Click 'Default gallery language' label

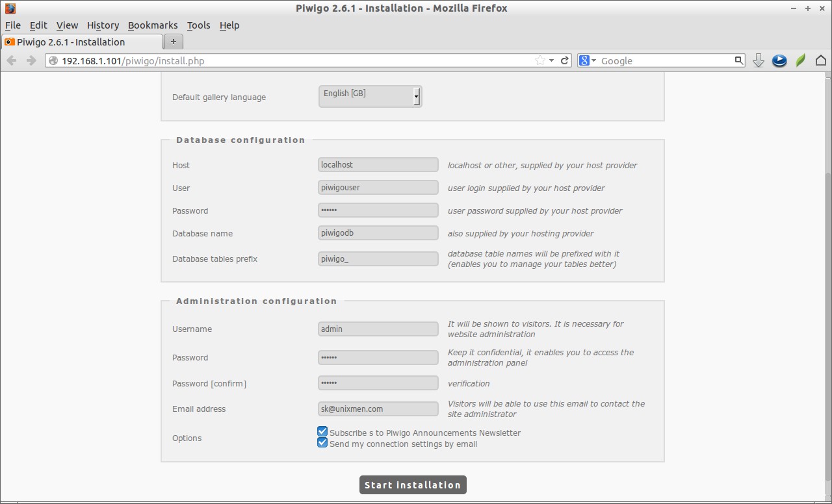219,97
